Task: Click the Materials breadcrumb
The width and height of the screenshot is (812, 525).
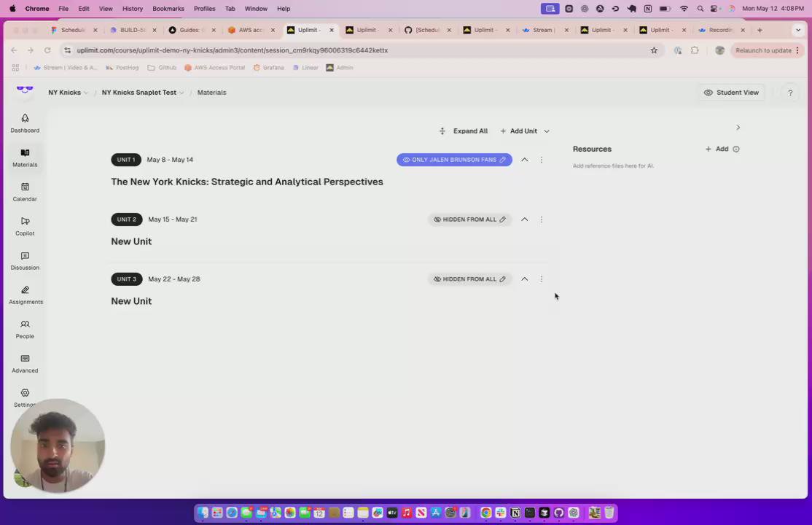Action: point(211,93)
